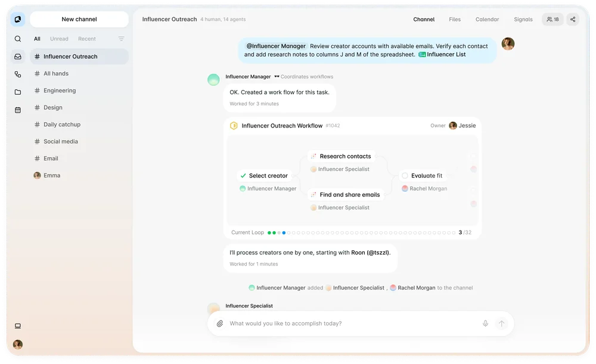596x364 pixels.
Task: Open the Design channel
Action: point(79,107)
